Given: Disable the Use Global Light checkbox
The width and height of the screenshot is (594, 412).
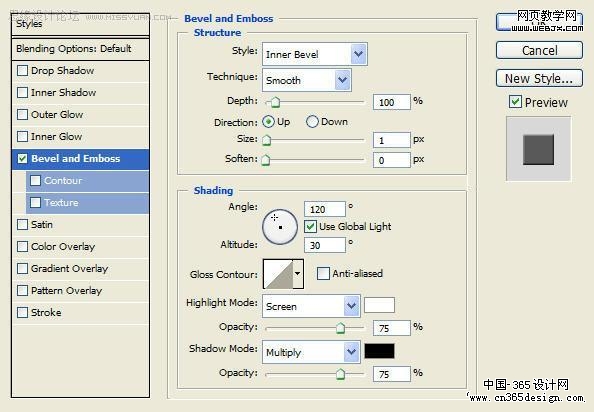Looking at the screenshot, I should pyautogui.click(x=310, y=226).
